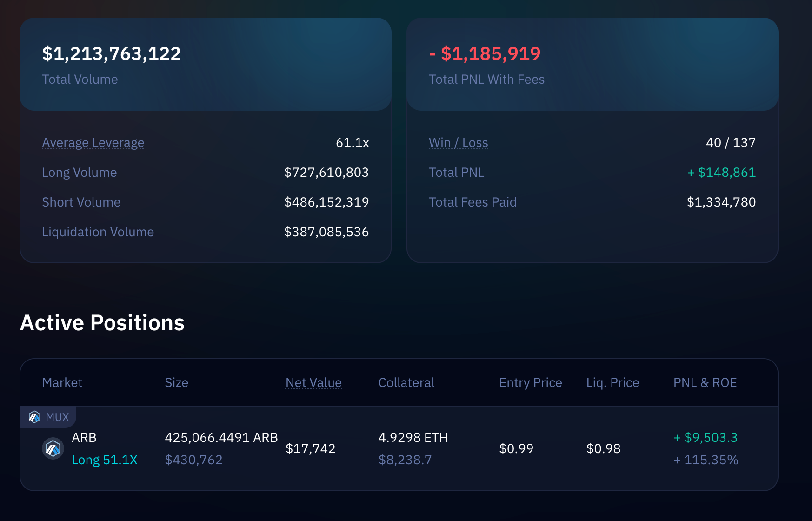Image resolution: width=812 pixels, height=521 pixels.
Task: Click the Total Fees Paid amount
Action: [721, 202]
